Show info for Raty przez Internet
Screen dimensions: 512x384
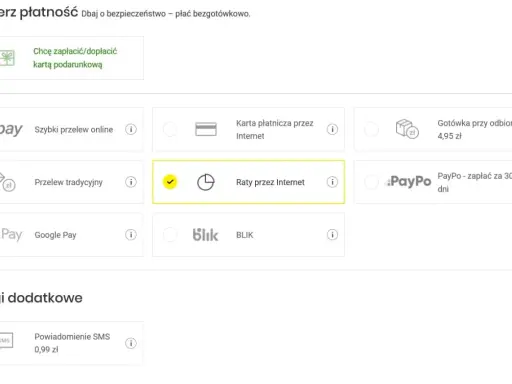332,182
